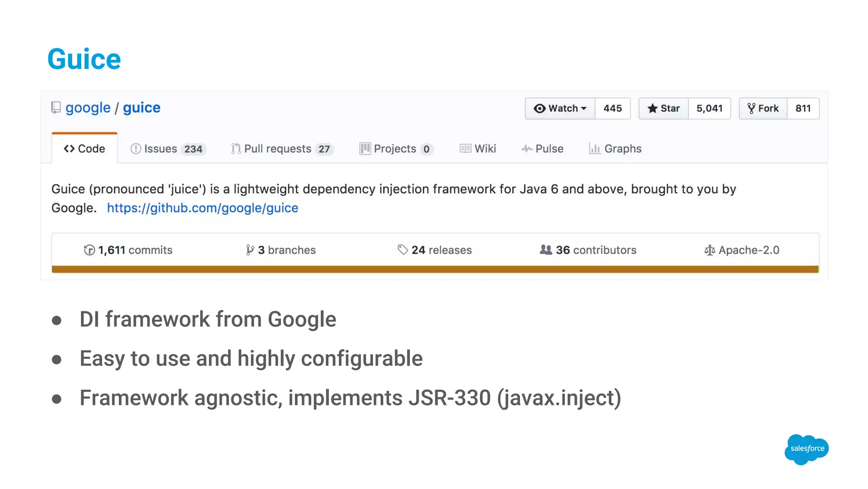Click the orange language bar
The height and width of the screenshot is (489, 868).
click(435, 269)
